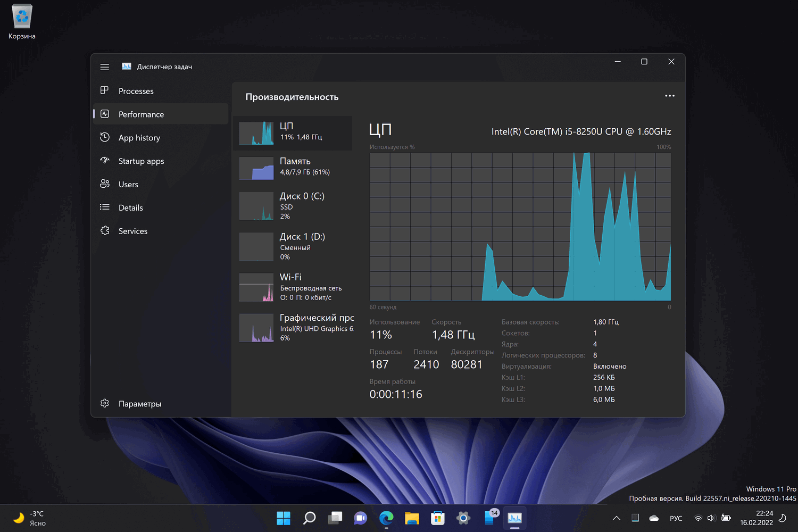
Task: Click the L1 cache value 256 КБ
Action: (604, 378)
